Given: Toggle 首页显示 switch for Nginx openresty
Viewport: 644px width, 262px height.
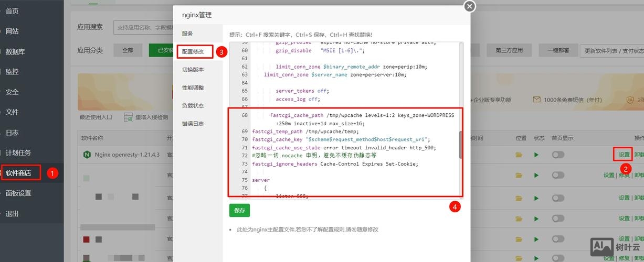Looking at the screenshot, I should (558, 155).
